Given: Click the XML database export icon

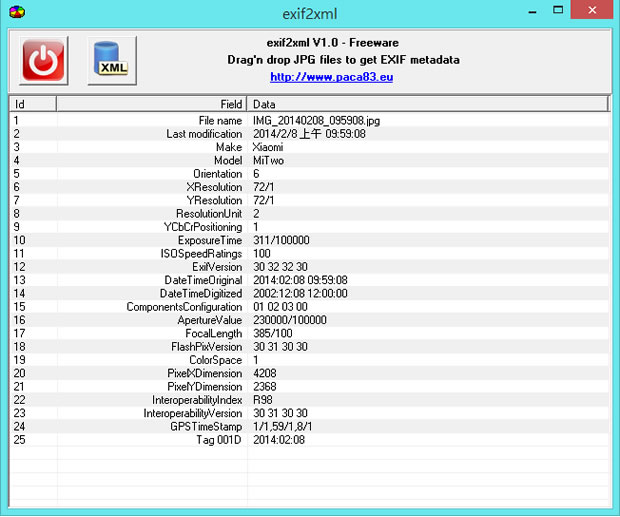Looking at the screenshot, I should (x=112, y=61).
